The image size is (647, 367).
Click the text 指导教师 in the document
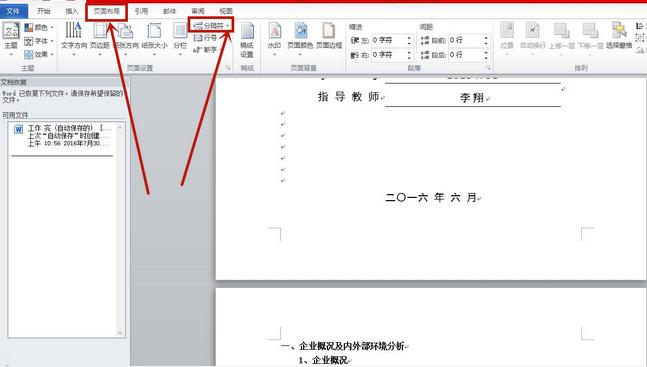(349, 97)
